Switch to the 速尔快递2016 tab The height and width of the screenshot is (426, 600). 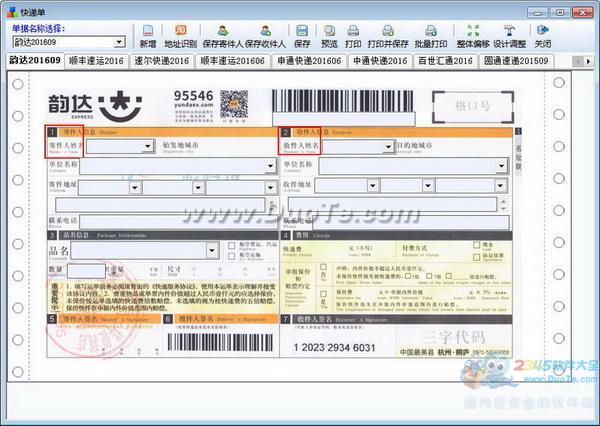[161, 61]
